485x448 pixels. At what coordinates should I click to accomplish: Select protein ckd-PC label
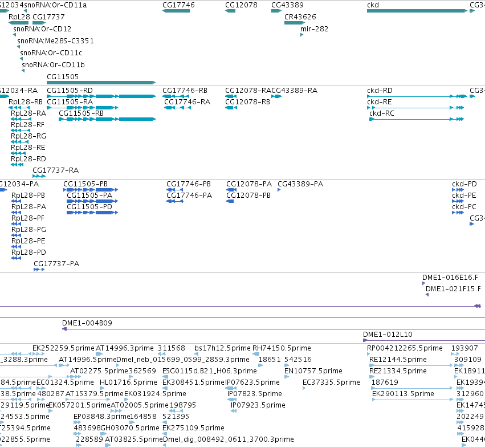464,207
